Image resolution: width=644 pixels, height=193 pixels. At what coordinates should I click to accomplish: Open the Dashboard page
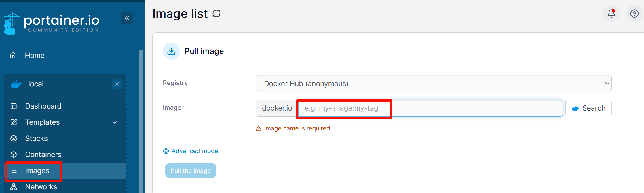(x=43, y=106)
